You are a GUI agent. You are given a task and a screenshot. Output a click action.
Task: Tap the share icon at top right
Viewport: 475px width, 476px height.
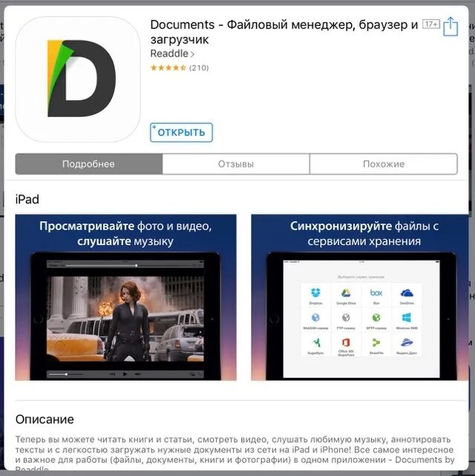tap(451, 27)
